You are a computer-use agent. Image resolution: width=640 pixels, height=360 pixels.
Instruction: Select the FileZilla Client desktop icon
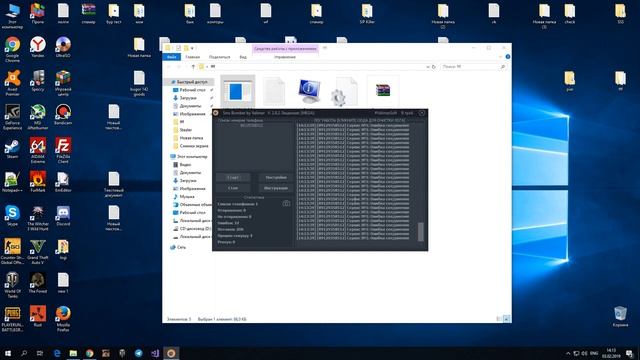pos(63,151)
